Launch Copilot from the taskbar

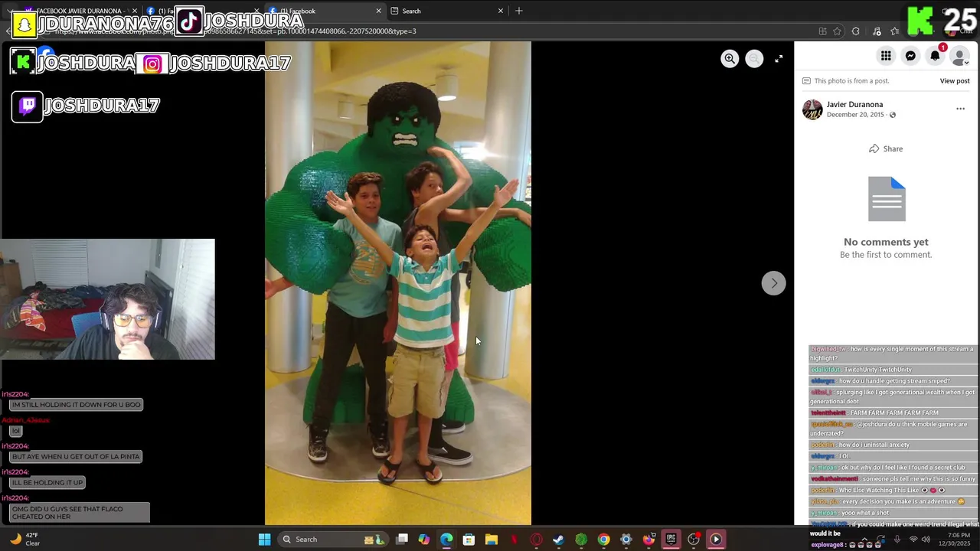(424, 540)
